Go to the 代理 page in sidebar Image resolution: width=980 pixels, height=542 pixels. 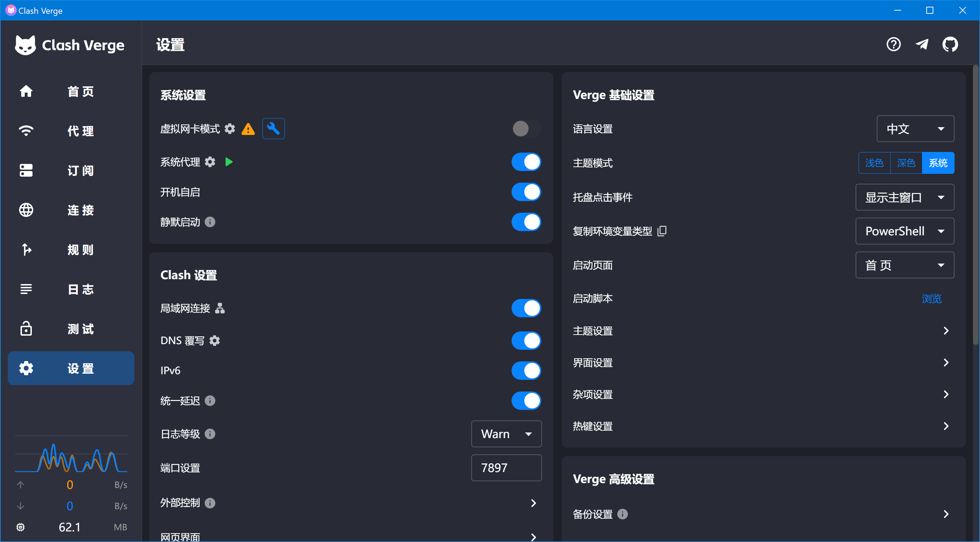pyautogui.click(x=71, y=131)
